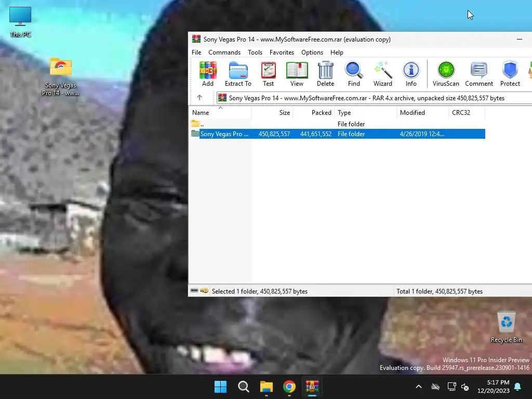Open the Help menu
The height and width of the screenshot is (399, 532).
point(337,52)
